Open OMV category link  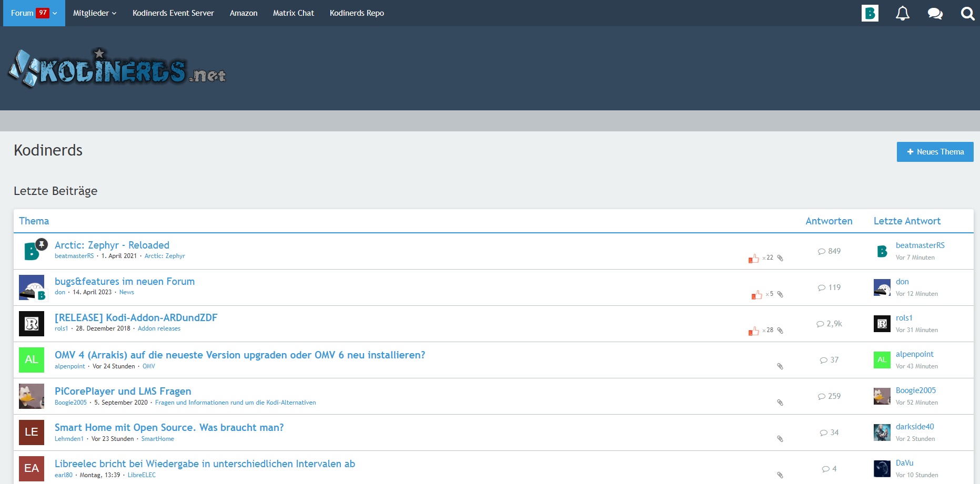149,366
